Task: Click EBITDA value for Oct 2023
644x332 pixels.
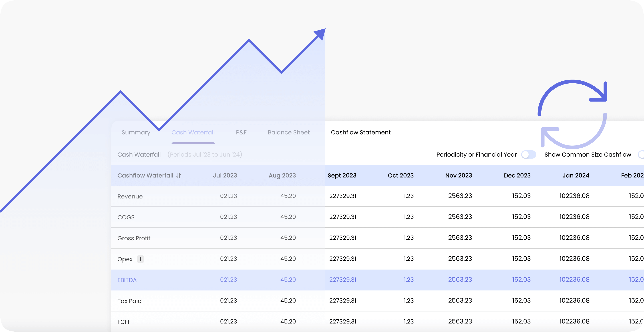Action: 408,280
